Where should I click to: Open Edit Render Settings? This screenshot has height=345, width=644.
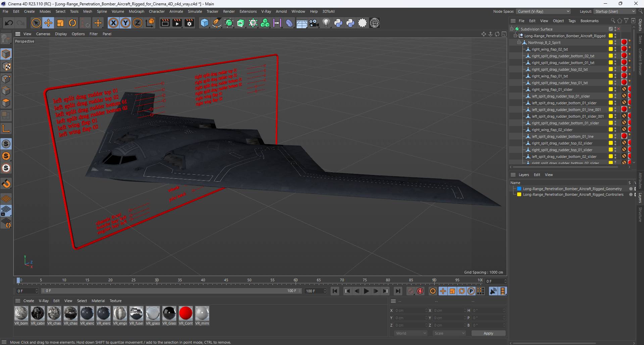tap(190, 23)
